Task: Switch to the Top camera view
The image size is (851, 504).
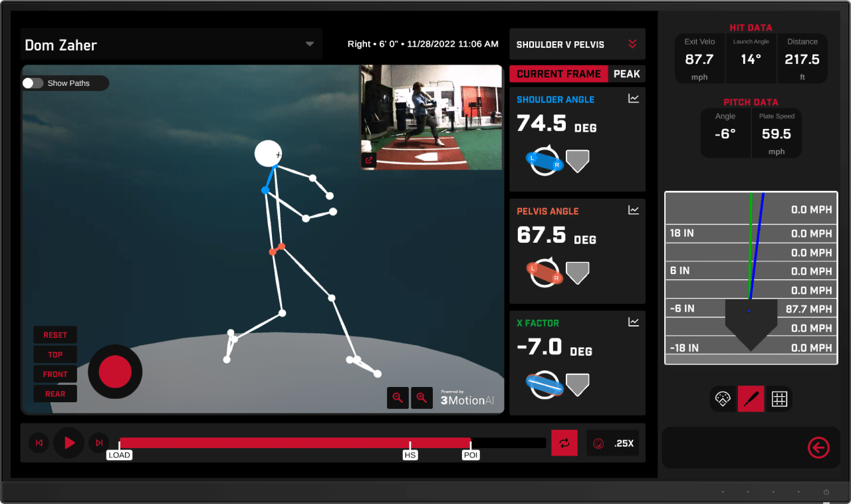Action: point(55,355)
